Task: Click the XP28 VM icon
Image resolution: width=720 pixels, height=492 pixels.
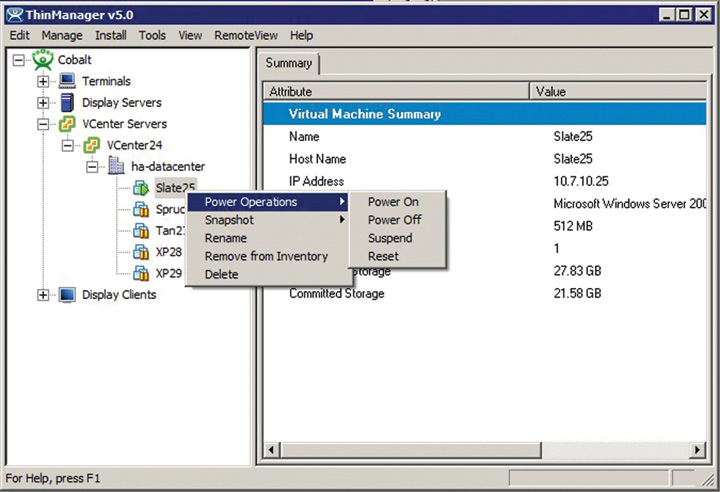Action: pyautogui.click(x=141, y=252)
